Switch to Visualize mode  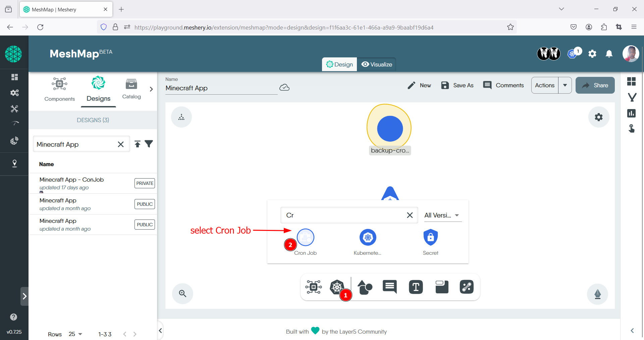tap(377, 64)
